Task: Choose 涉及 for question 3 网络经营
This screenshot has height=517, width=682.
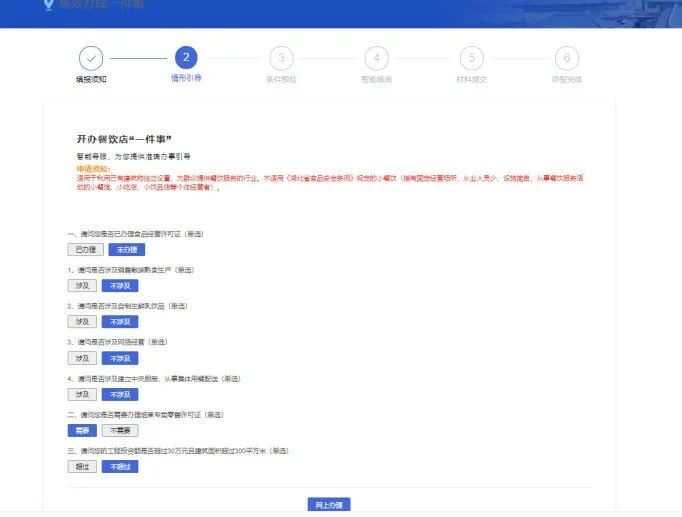Action: tap(82, 358)
